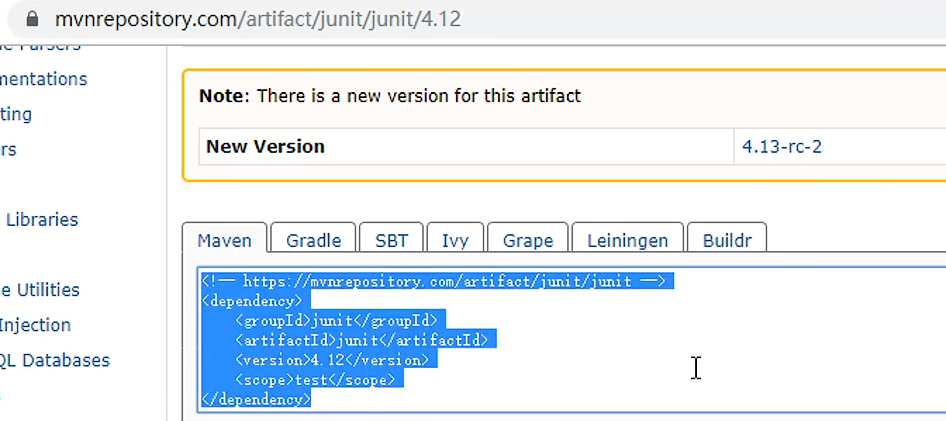Open the Cloud Computing sidebar link
This screenshot has width=946, height=421.
(x=16, y=114)
